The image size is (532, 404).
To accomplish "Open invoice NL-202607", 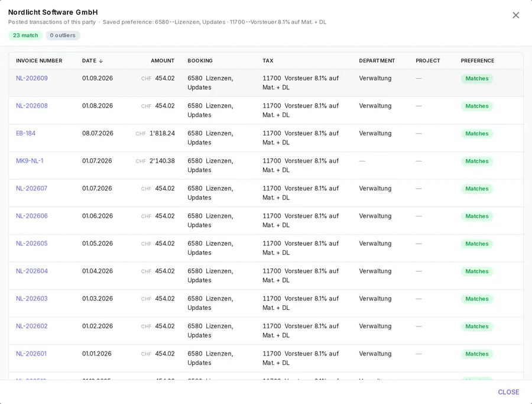I will [31, 188].
